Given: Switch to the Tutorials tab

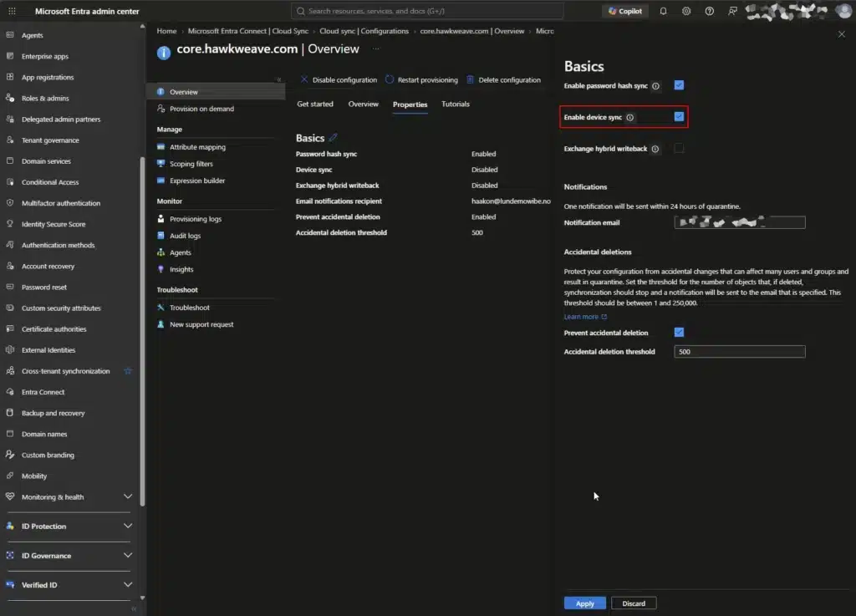Looking at the screenshot, I should 456,104.
